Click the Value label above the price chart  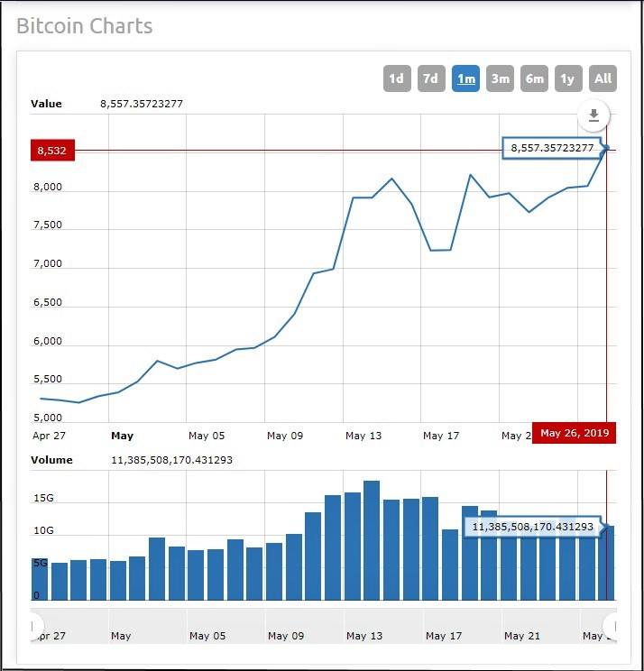tap(47, 104)
